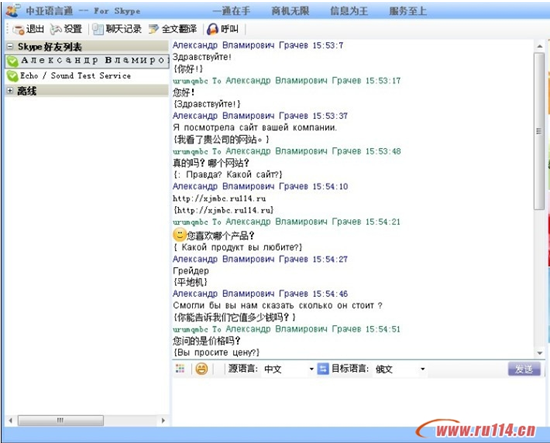Click the text 'Я посмотрела сайт вашей компании.'
This screenshot has height=443, width=550.
(x=255, y=128)
